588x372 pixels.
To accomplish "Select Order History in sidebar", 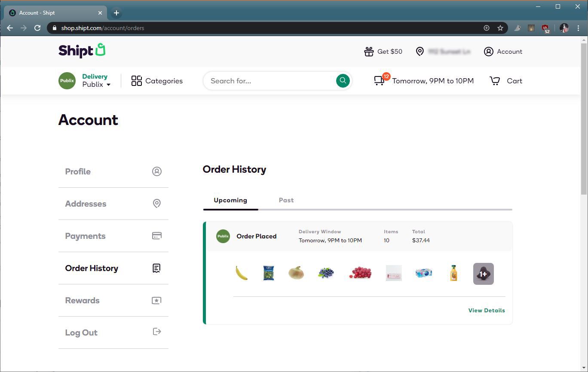I will pos(113,268).
